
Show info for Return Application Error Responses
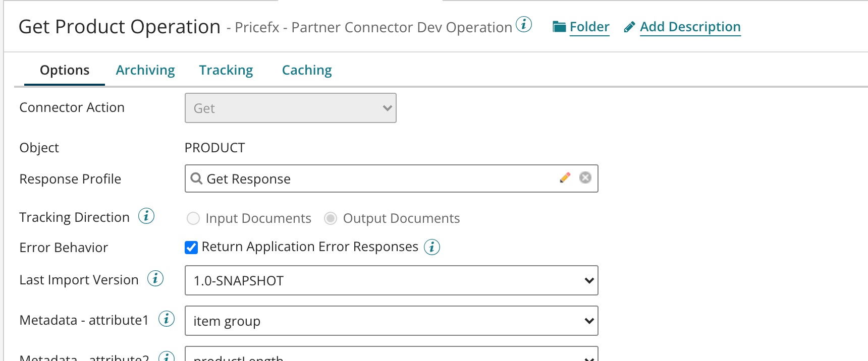pos(432,247)
